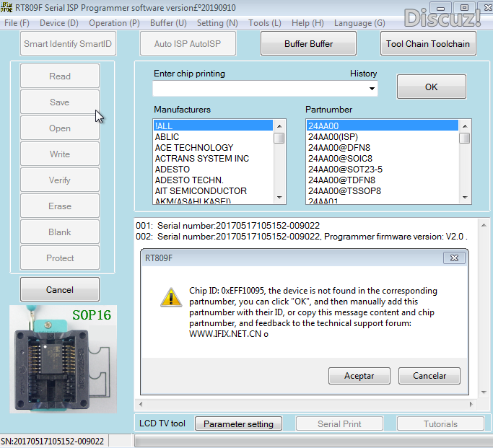
Task: Select !ALL in Manufacturers list
Action: pyautogui.click(x=214, y=126)
